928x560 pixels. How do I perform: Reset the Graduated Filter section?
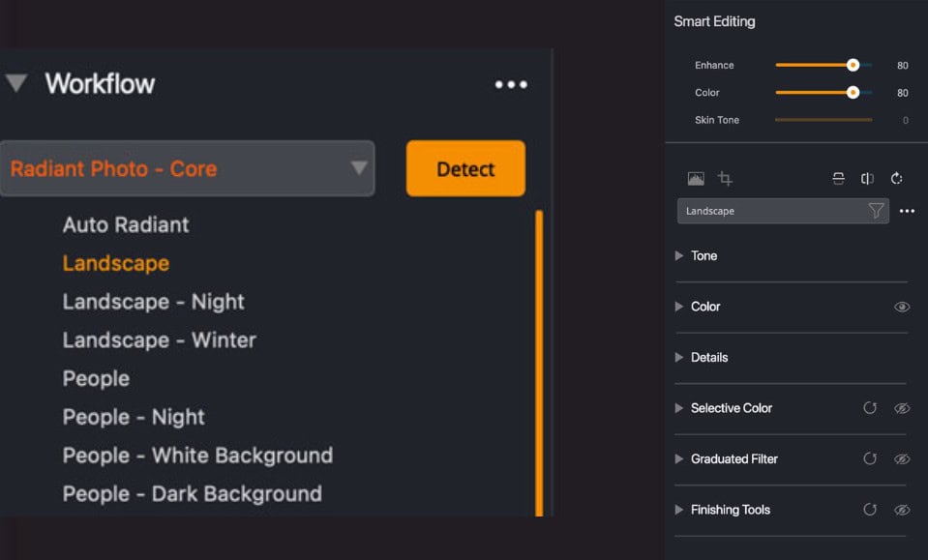coord(870,458)
